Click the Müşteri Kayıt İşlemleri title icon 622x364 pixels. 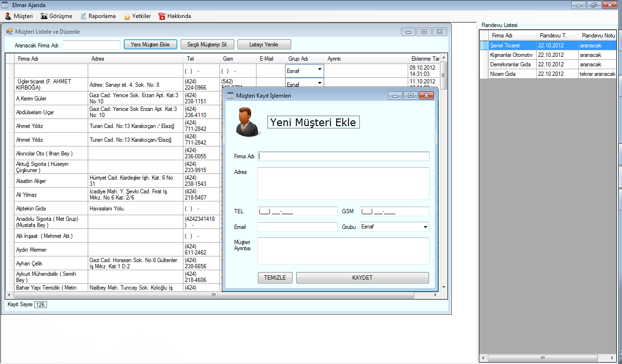coord(230,96)
